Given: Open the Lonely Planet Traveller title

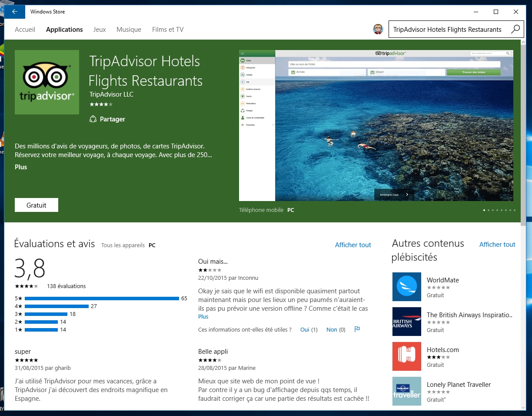Looking at the screenshot, I should [x=459, y=385].
